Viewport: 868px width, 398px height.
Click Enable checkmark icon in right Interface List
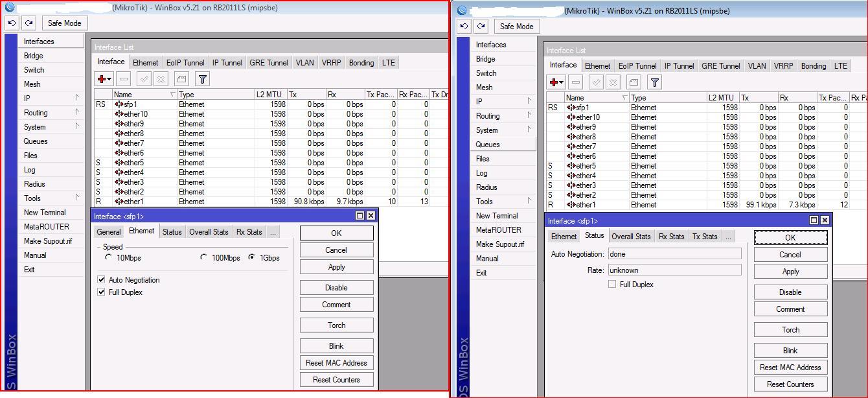(596, 82)
